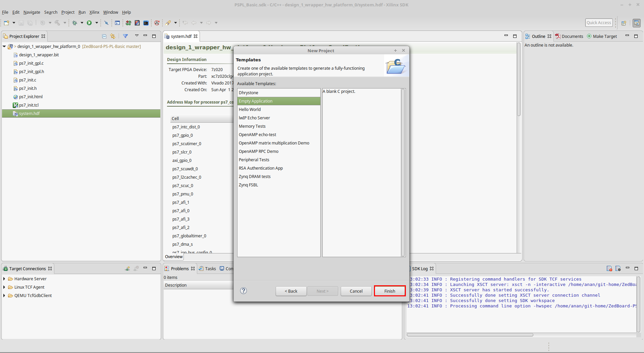Open the Debug configurations dropdown arrow
The width and height of the screenshot is (644, 353).
pyautogui.click(x=82, y=23)
